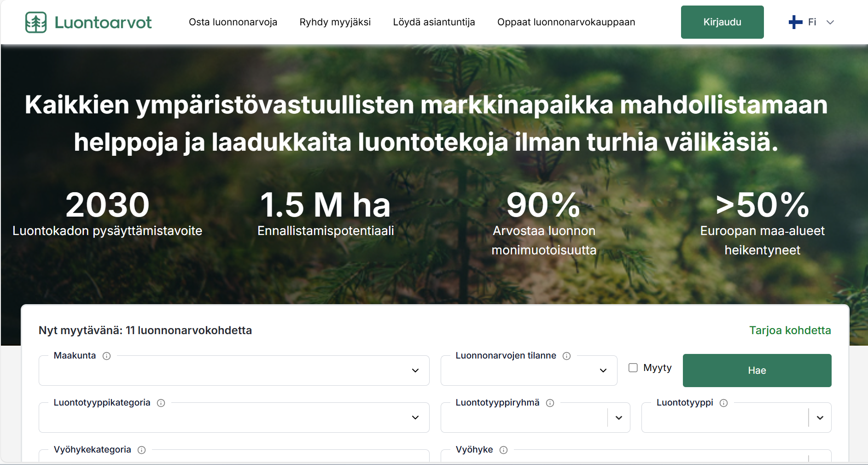This screenshot has height=465, width=868.
Task: Expand the Luontotyyppiryhmä dropdown arrow
Action: pos(619,418)
